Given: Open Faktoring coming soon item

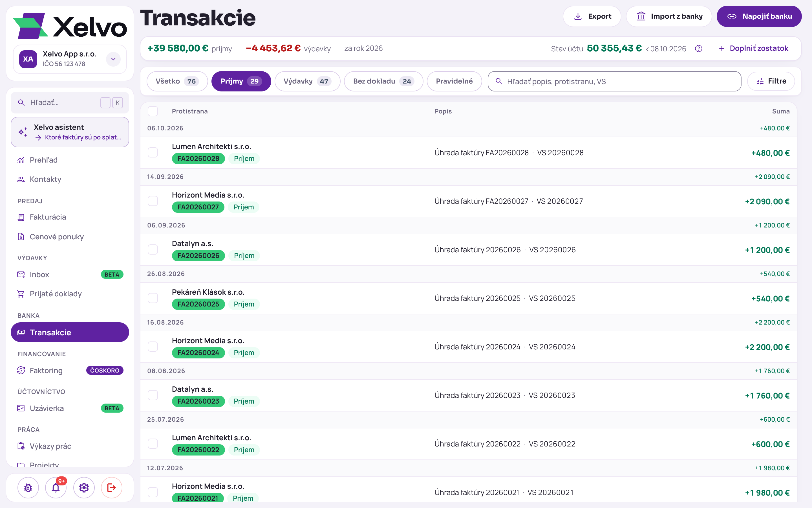Looking at the screenshot, I should (x=70, y=370).
